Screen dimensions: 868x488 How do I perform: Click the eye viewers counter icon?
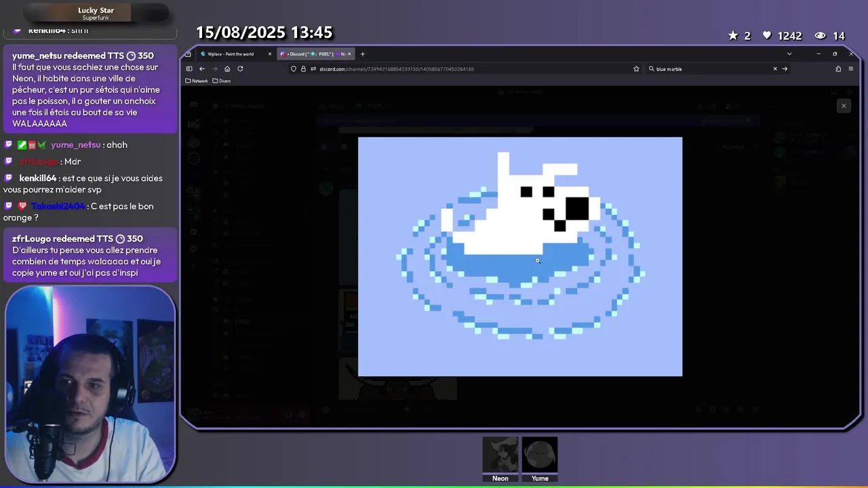[821, 35]
